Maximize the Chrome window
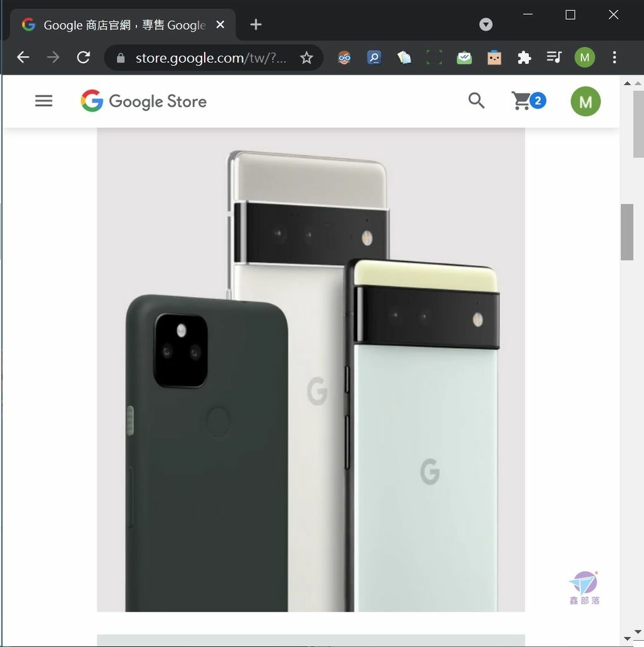The height and width of the screenshot is (647, 644). click(x=571, y=15)
